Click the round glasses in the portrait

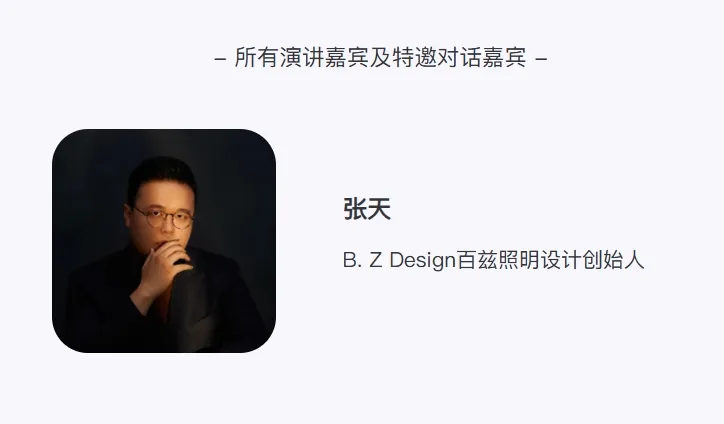pos(164,218)
